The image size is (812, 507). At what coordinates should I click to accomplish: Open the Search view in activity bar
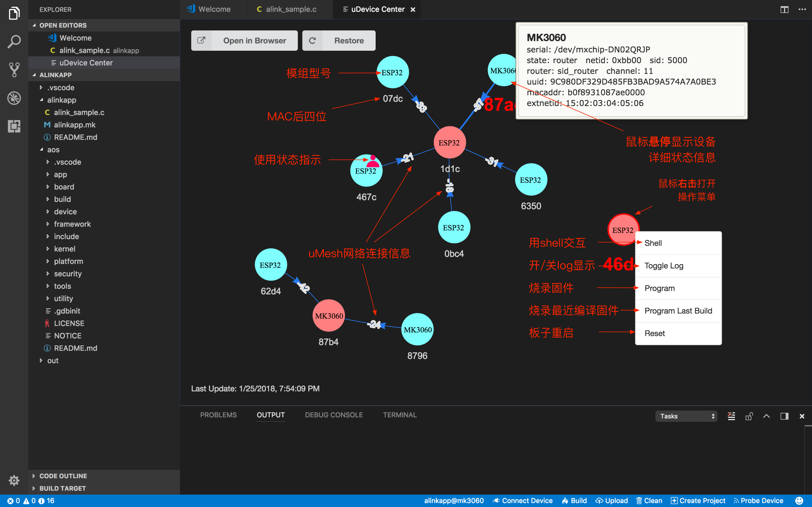coord(14,42)
